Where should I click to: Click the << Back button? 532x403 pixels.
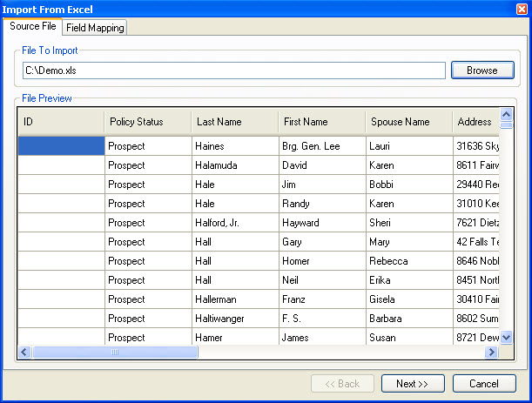click(x=342, y=384)
